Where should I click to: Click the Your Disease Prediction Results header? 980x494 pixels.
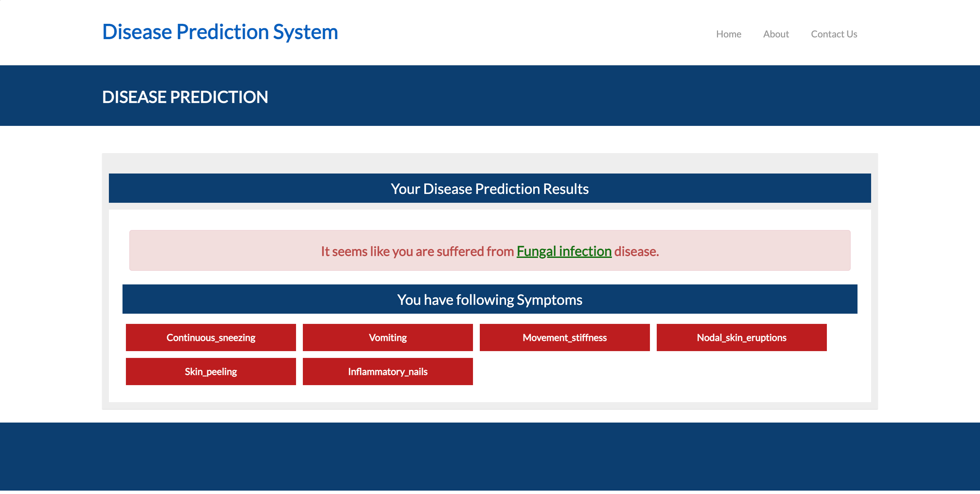(x=490, y=188)
